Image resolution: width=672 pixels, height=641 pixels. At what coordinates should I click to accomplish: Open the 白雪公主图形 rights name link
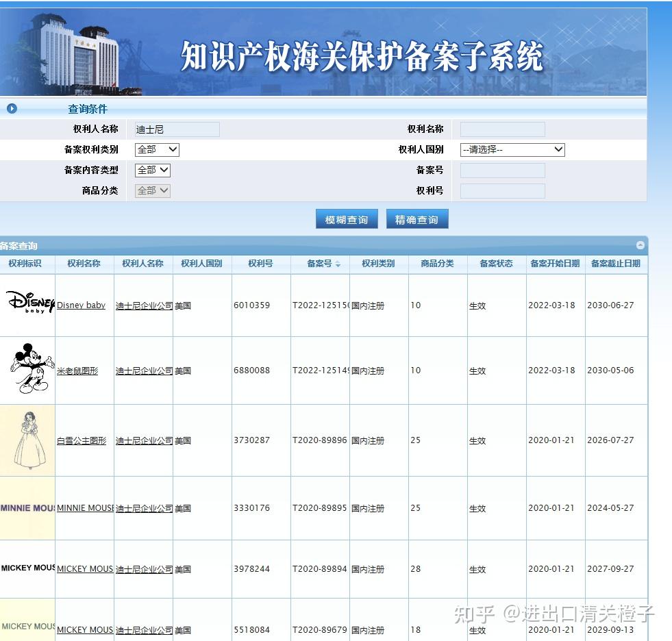click(82, 440)
